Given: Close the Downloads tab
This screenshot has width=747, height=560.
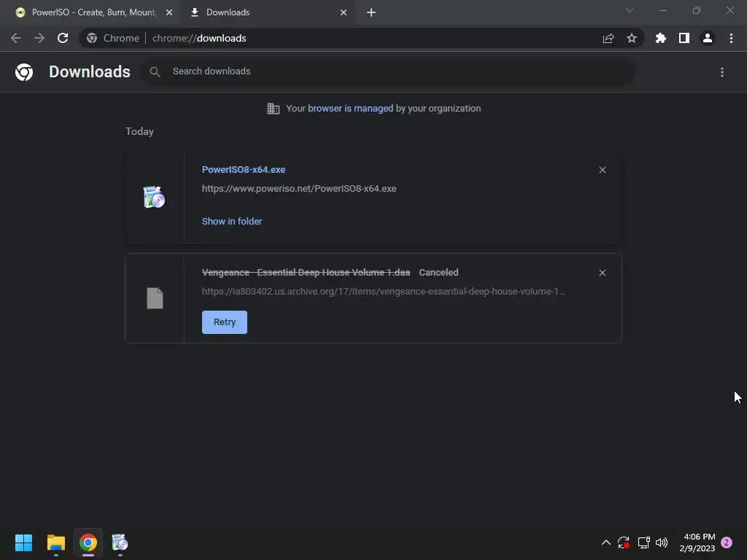Looking at the screenshot, I should (344, 12).
